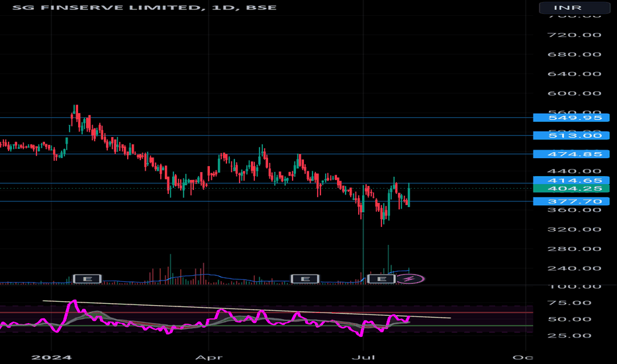Image resolution: width=617 pixels, height=364 pixels.
Task: Click the 280.00 price axis value
Action: (x=574, y=249)
